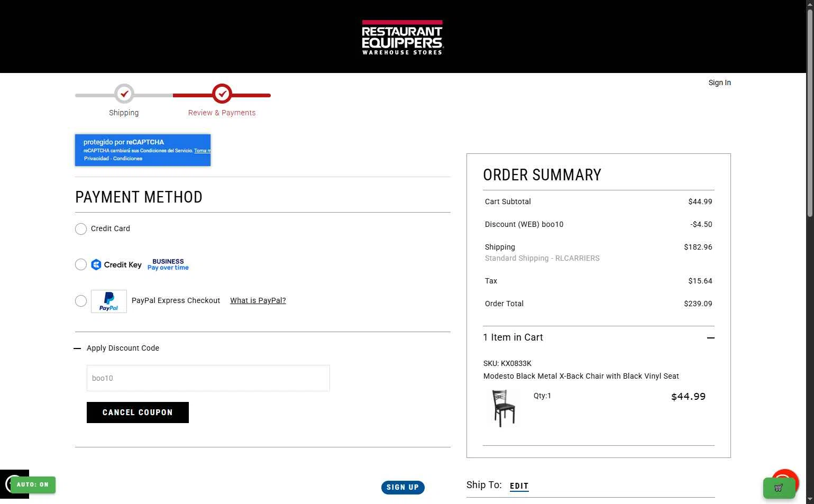
Task: Click the Review & Payments step circle
Action: tap(222, 94)
